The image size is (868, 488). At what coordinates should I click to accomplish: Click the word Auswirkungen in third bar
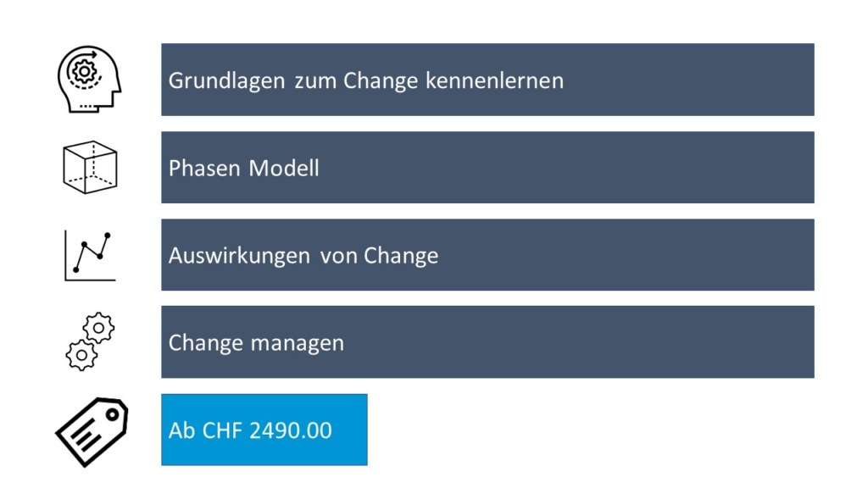tap(239, 256)
